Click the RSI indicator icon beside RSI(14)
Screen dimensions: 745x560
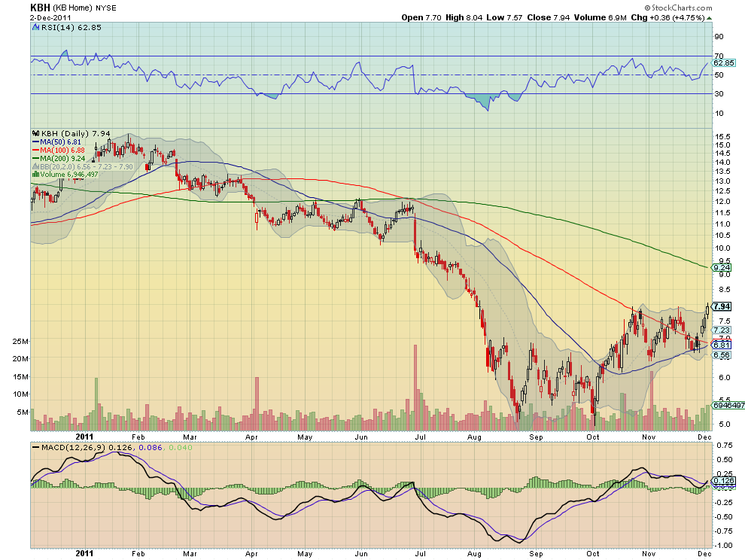pyautogui.click(x=35, y=28)
